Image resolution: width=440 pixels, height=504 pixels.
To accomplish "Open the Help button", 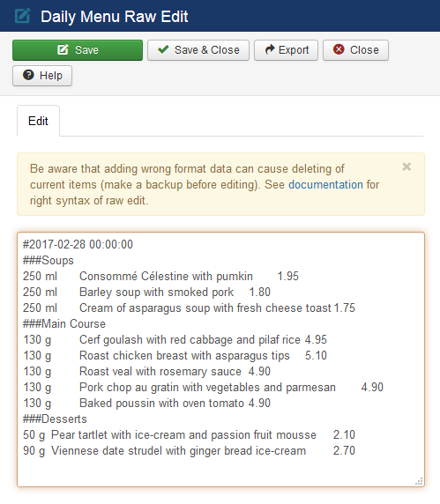I will [42, 76].
